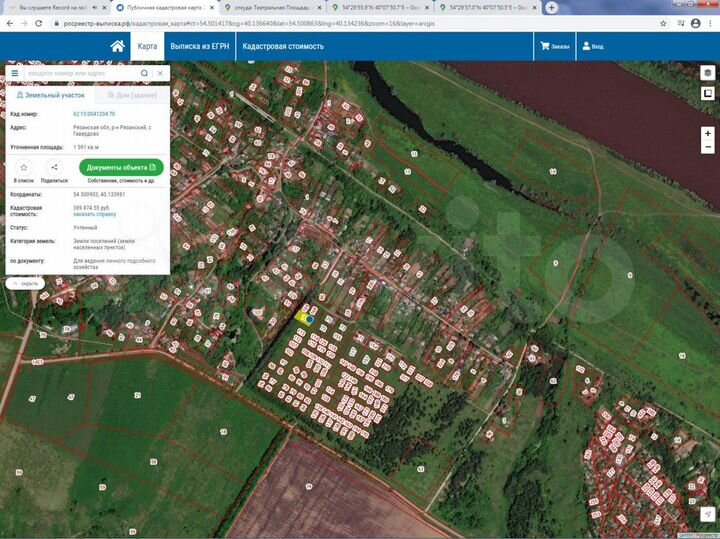720x539 pixels.
Task: Close the Театральная Площадь Google Maps tab
Action: [x=320, y=8]
